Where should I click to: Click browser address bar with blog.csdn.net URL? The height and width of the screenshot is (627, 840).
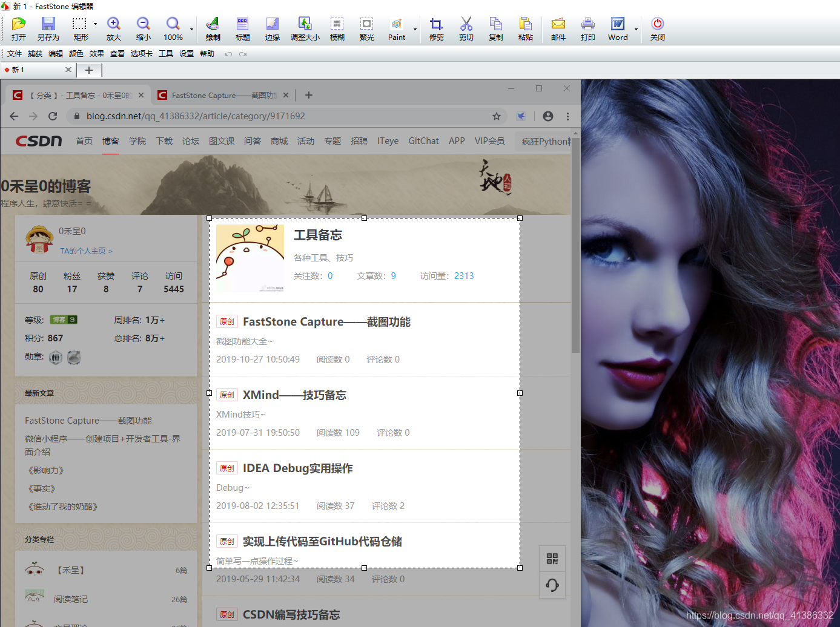click(285, 116)
